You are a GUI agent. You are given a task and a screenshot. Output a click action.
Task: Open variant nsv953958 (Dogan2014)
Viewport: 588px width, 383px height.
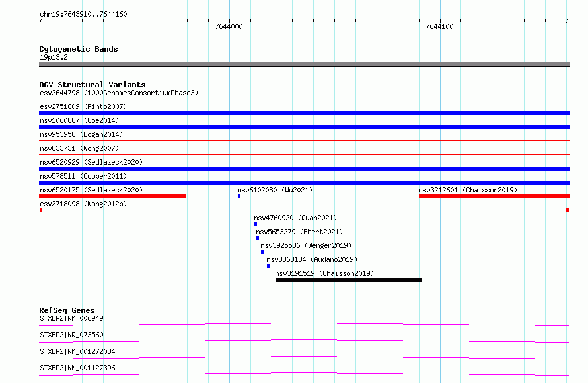pos(81,134)
